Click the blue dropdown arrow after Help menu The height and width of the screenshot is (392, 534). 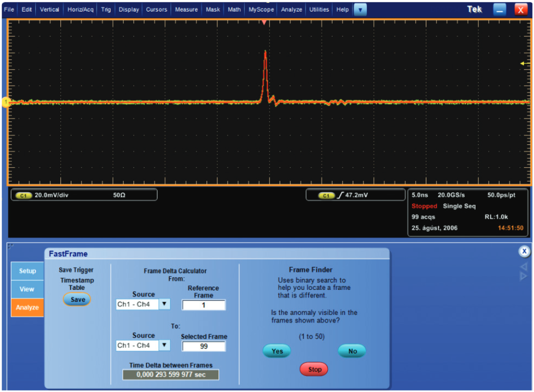[360, 9]
